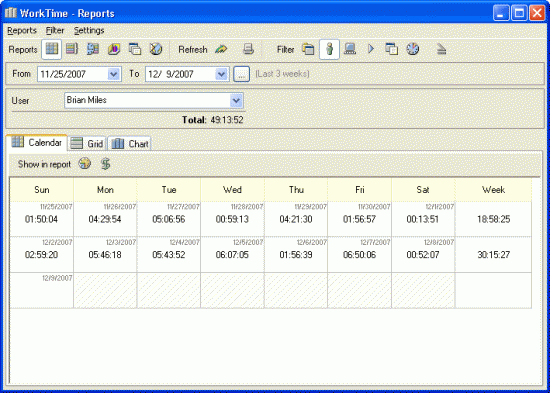Click the 06:50:06 cell

360,255
